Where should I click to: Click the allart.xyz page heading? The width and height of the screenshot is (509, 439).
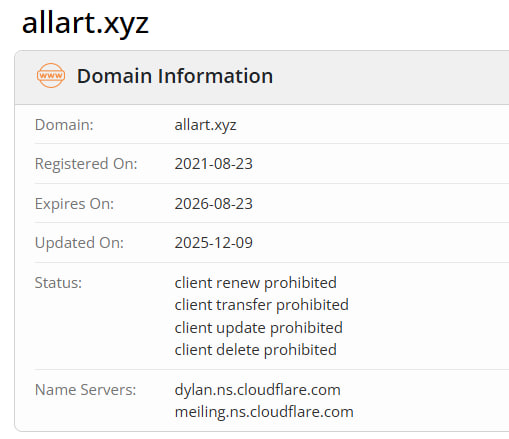pos(85,24)
